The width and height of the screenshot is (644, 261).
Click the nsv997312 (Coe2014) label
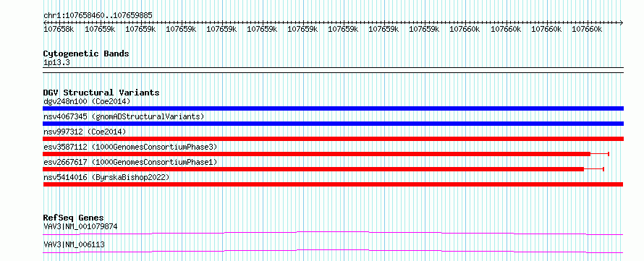(85, 132)
